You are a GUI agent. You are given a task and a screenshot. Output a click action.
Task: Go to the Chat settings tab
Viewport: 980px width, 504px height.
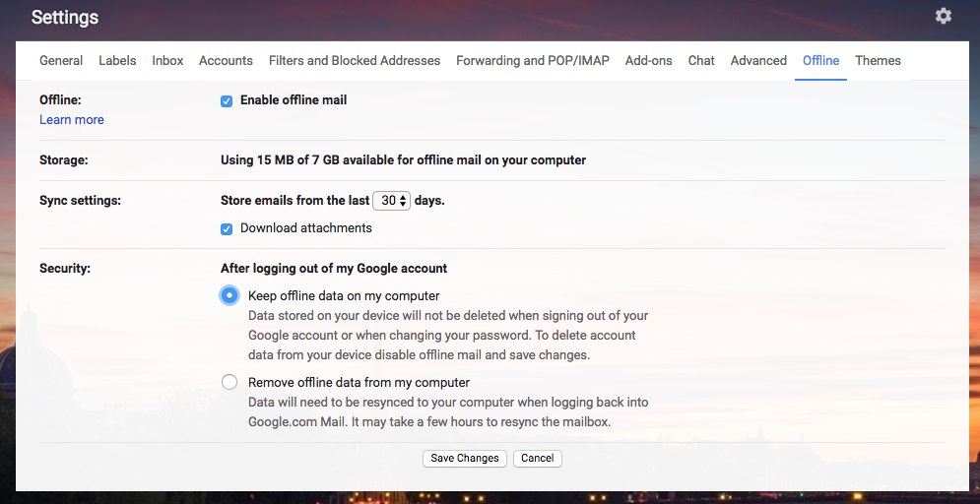701,61
